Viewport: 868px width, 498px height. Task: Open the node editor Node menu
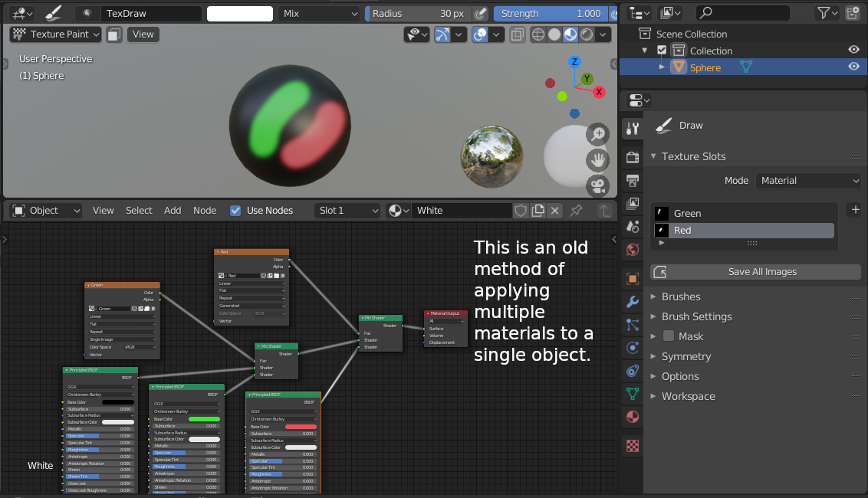(205, 210)
